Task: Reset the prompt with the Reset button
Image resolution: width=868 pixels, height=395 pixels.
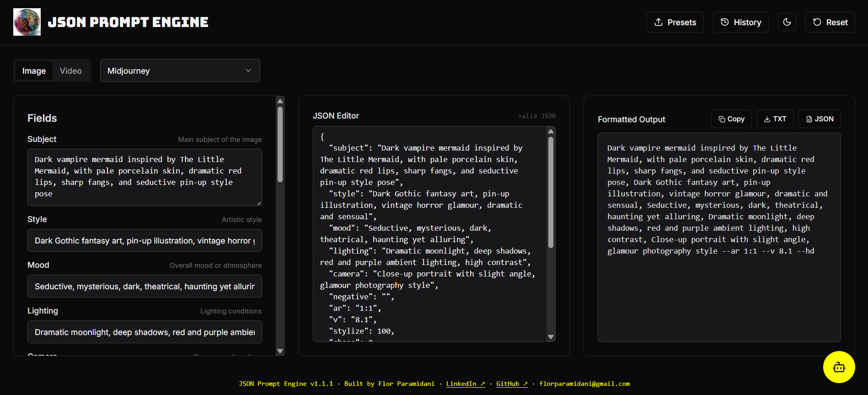Action: (x=830, y=22)
